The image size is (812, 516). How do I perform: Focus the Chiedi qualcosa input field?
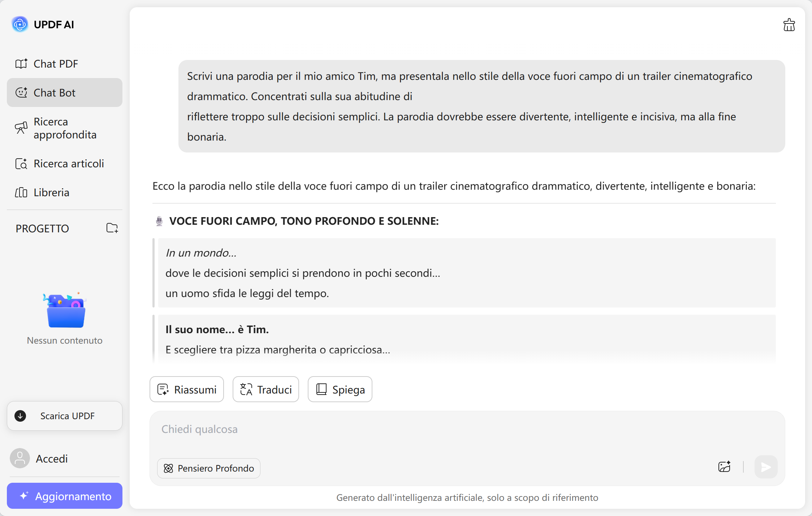click(x=433, y=430)
